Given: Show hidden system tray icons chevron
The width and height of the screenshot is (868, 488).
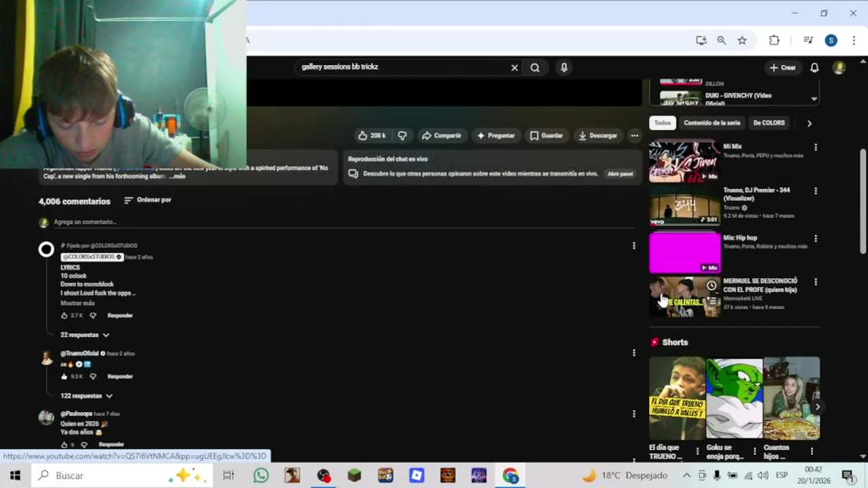Looking at the screenshot, I should pos(686,476).
